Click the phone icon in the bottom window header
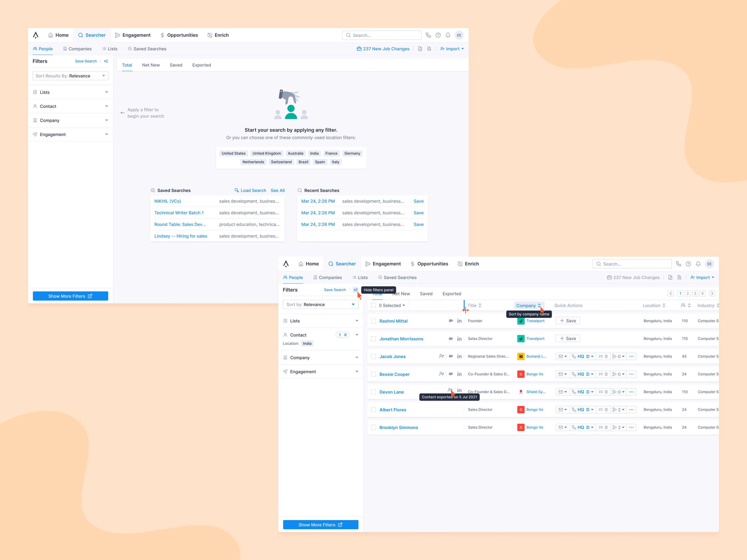747x560 pixels. 678,264
